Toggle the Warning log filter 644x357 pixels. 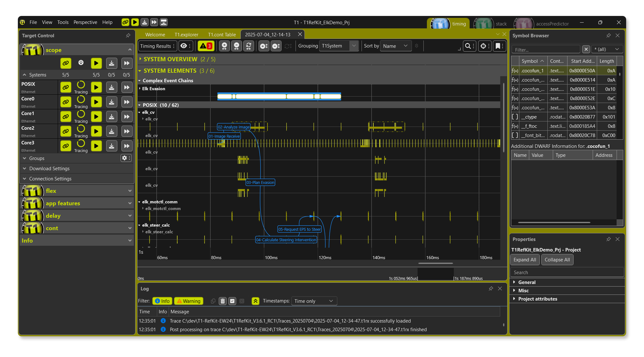pyautogui.click(x=189, y=301)
